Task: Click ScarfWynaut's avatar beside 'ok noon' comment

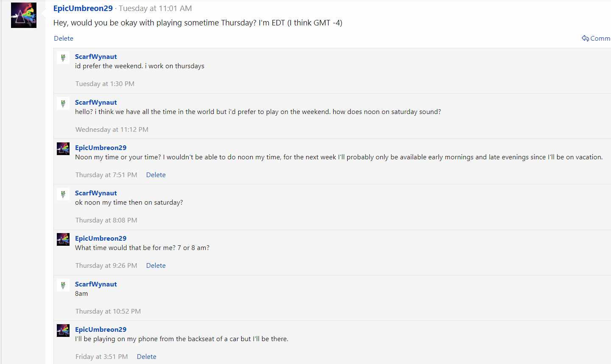Action: pos(63,194)
